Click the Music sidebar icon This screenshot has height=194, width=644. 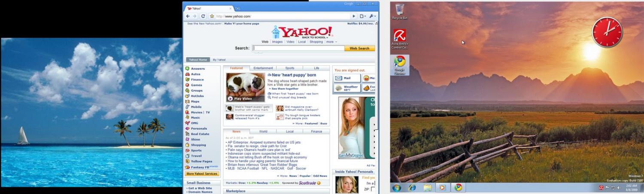click(187, 117)
